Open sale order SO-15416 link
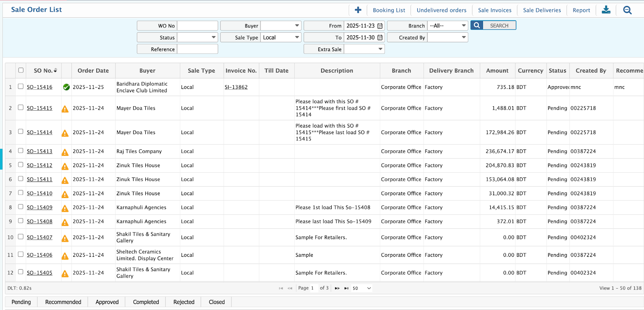Image resolution: width=644 pixels, height=310 pixels. [39, 87]
